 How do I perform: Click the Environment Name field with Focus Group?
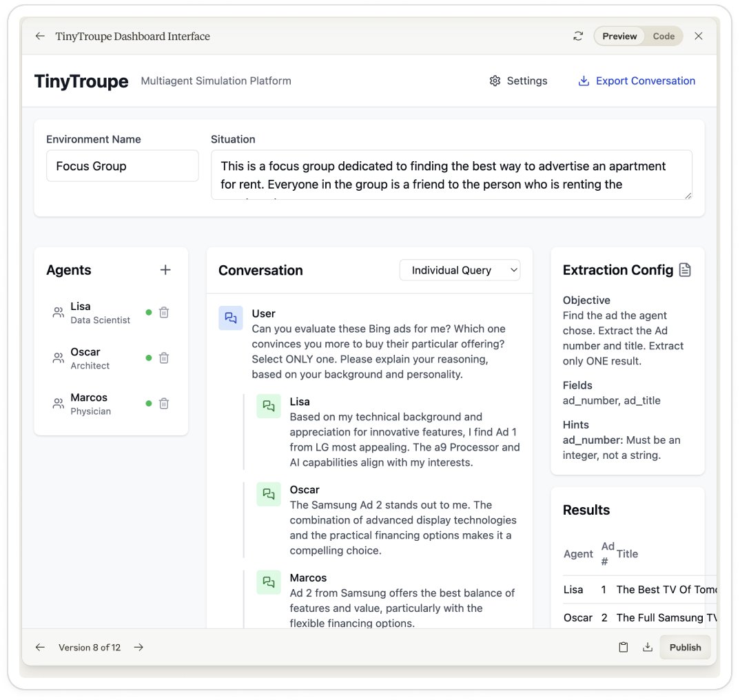click(x=122, y=165)
